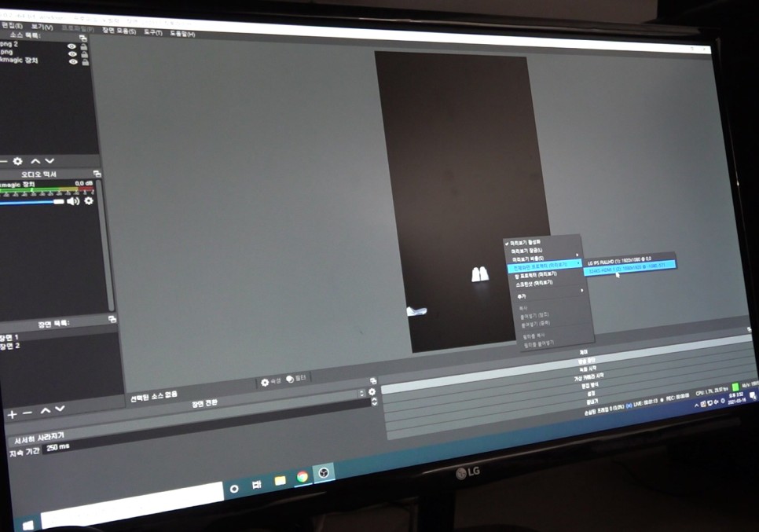Open 도구(T) menu
Image resolution: width=759 pixels, height=532 pixels.
pyautogui.click(x=153, y=32)
